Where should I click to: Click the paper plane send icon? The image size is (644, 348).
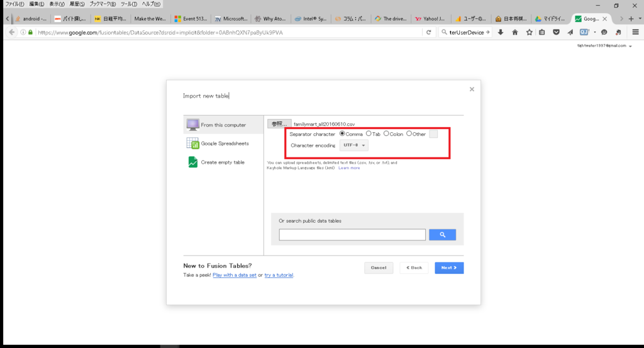(570, 32)
